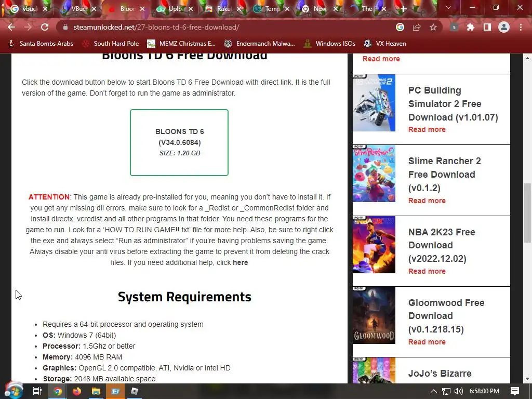Launch Firefox from the taskbar
Image resolution: width=532 pixels, height=399 pixels.
[77, 391]
